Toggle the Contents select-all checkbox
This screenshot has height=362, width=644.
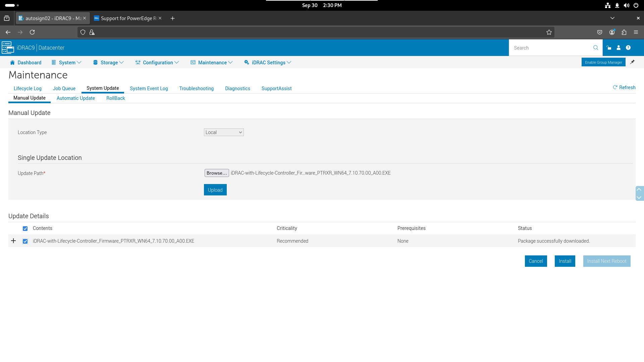[x=25, y=229]
